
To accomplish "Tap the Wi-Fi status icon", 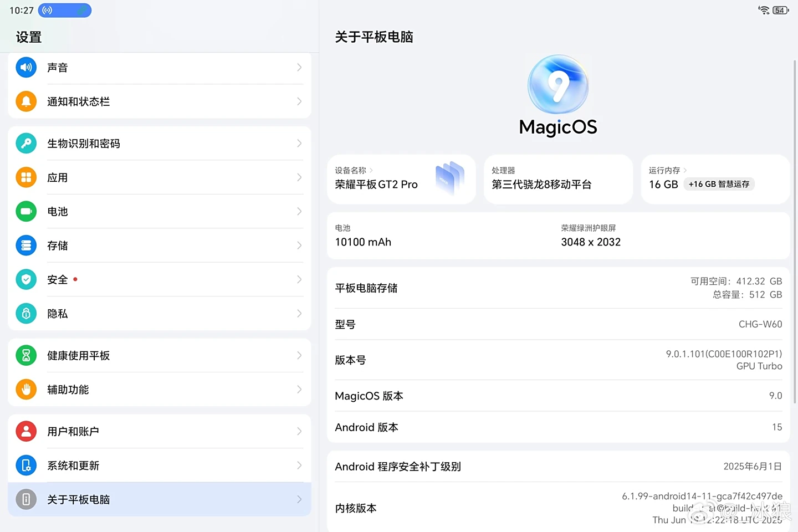I will coord(764,10).
